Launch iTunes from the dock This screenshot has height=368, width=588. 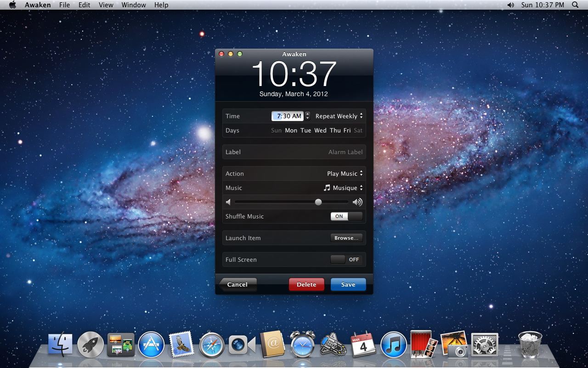point(394,345)
